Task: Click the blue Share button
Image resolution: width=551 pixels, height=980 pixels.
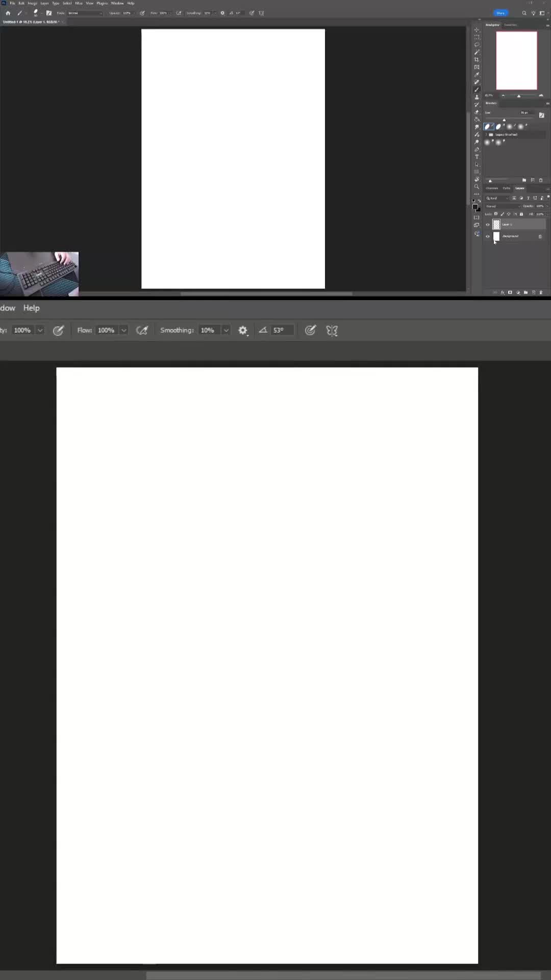Action: pos(500,13)
